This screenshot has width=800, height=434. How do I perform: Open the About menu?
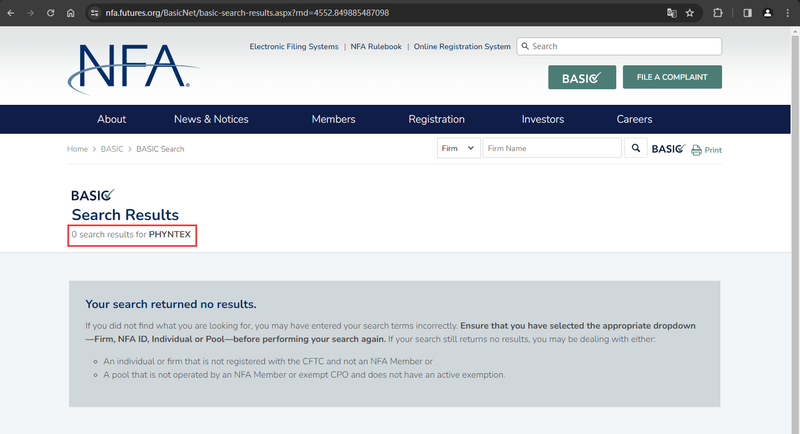[x=111, y=119]
